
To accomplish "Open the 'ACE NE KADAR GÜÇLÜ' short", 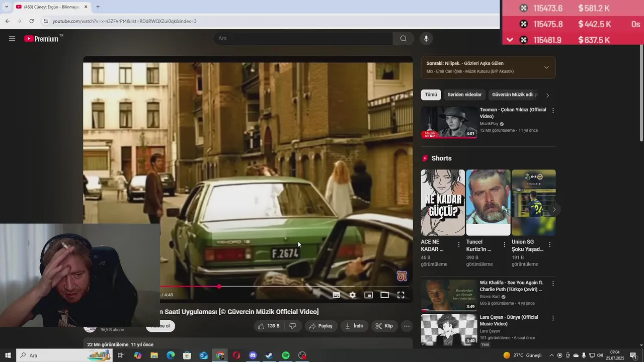I will (443, 203).
